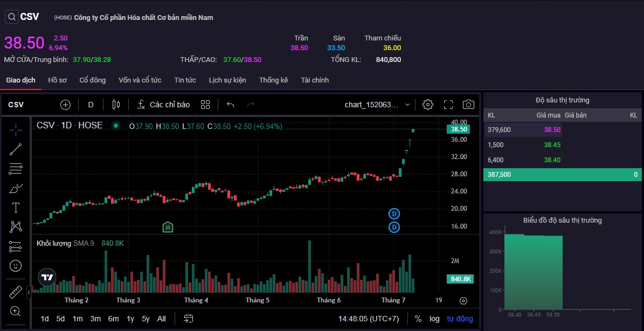Screen dimensions: 644x331
Task: Click the candlestick chart style icon
Action: click(115, 105)
